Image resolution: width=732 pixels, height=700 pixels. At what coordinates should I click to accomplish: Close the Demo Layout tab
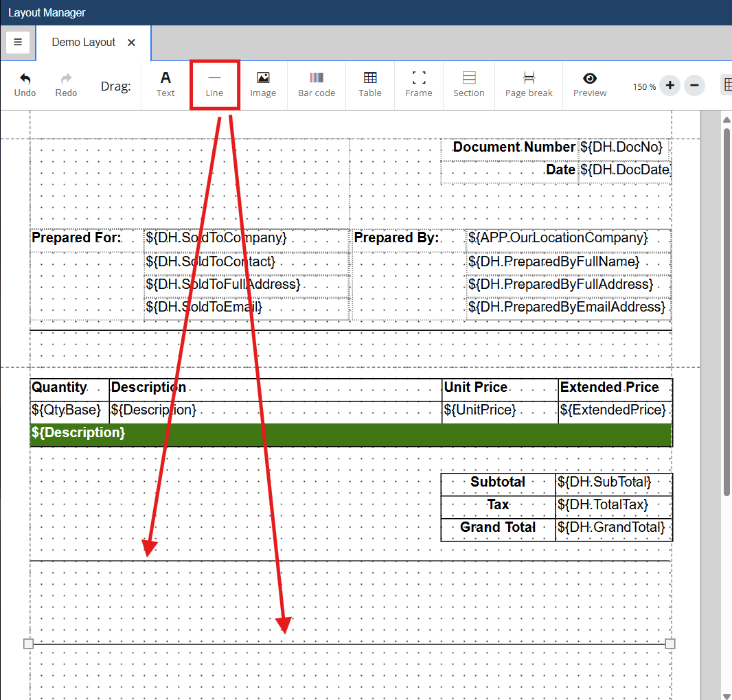[x=132, y=43]
